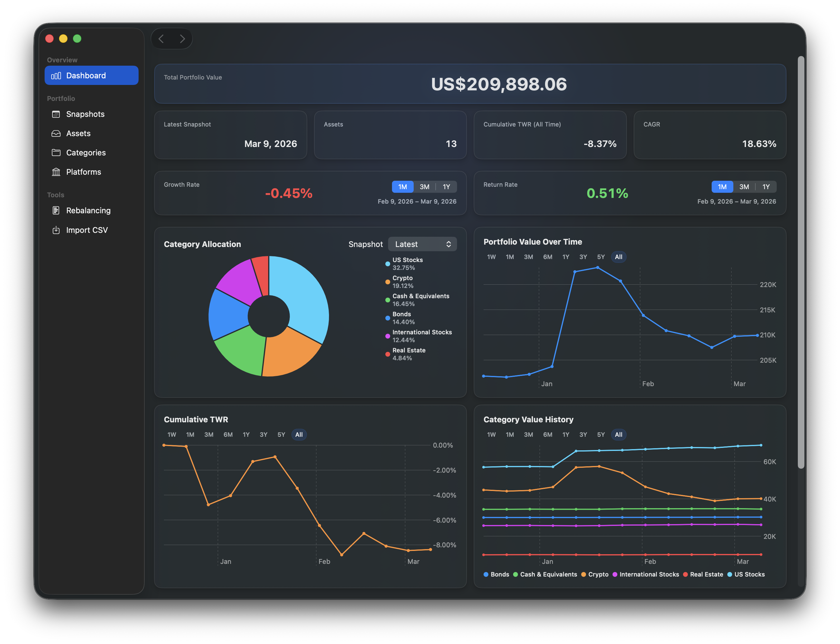Image resolution: width=840 pixels, height=644 pixels.
Task: Open the Rebalancing tool icon
Action: [56, 211]
